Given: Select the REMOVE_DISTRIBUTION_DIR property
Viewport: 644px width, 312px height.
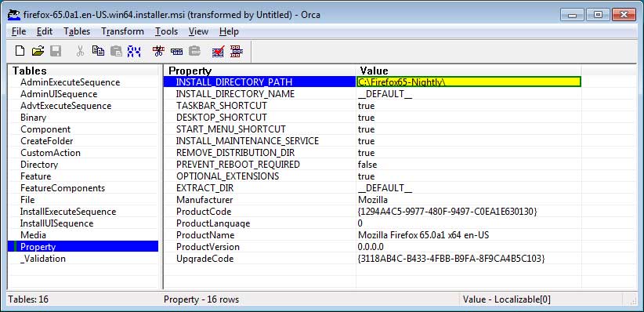Looking at the screenshot, I should tap(235, 153).
